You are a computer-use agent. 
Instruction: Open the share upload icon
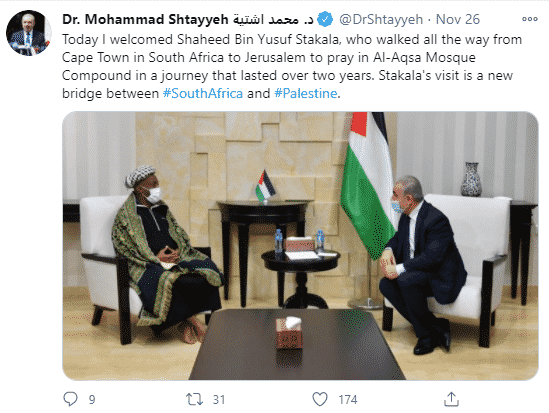(451, 399)
